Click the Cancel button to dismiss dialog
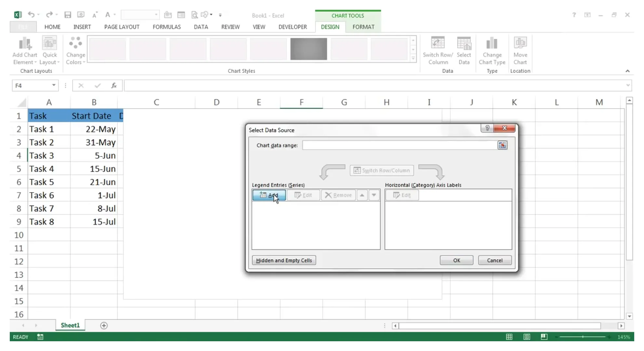This screenshot has width=644, height=351. (494, 260)
